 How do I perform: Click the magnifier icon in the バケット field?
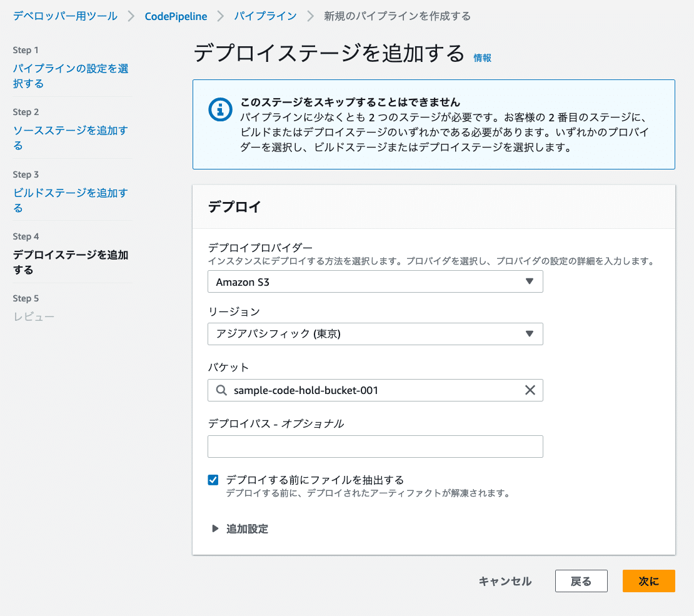[222, 390]
